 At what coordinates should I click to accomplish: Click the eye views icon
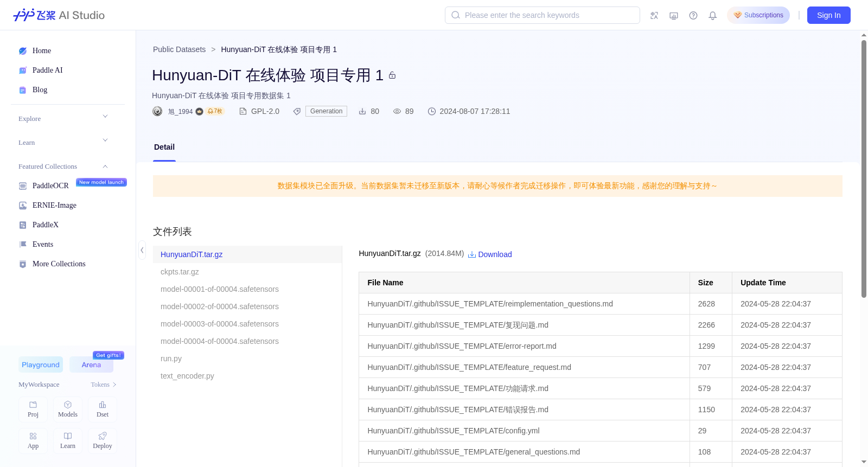click(397, 111)
